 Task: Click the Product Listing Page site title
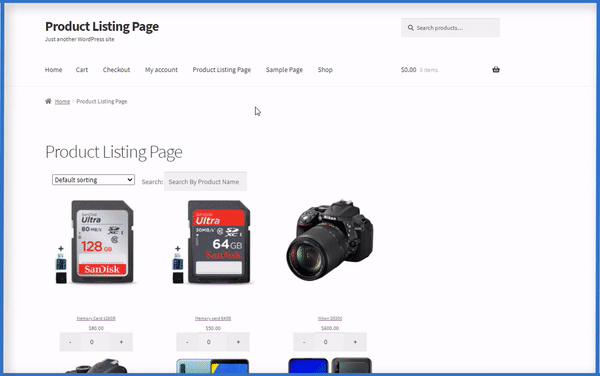pyautogui.click(x=102, y=26)
